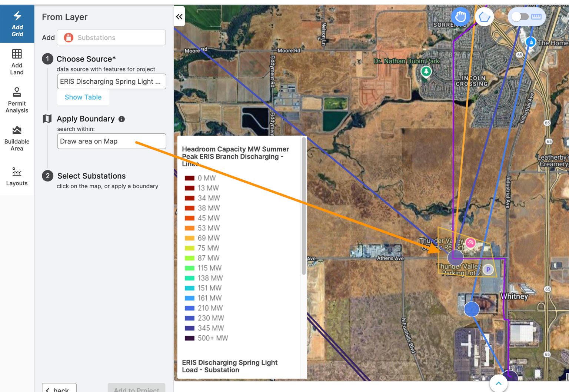Select the polygon draw tool
Image resolution: width=569 pixels, height=392 pixels.
pyautogui.click(x=484, y=16)
